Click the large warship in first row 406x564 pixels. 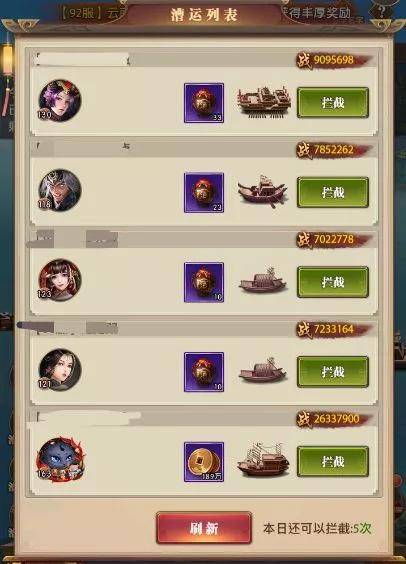(264, 102)
